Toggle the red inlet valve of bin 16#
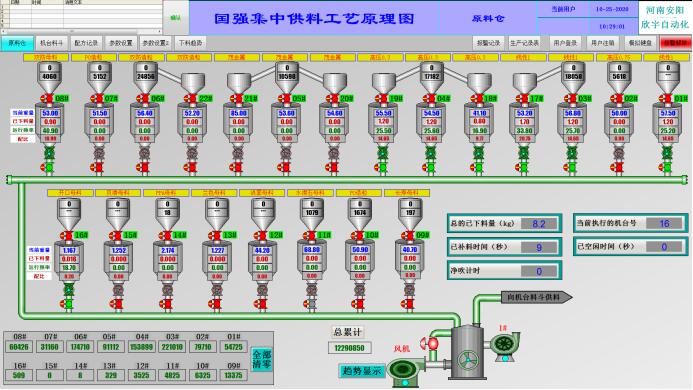 (66, 235)
